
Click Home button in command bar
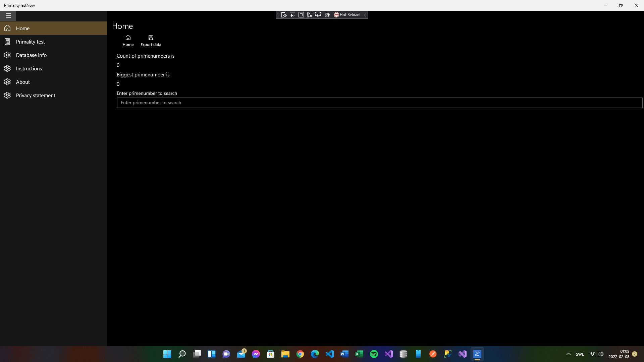coord(128,40)
